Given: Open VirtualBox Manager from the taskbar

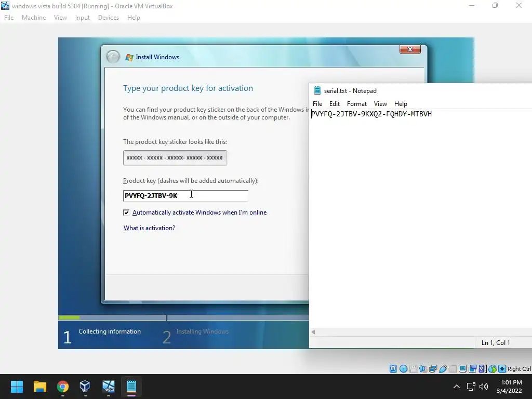Looking at the screenshot, I should click(x=85, y=387).
